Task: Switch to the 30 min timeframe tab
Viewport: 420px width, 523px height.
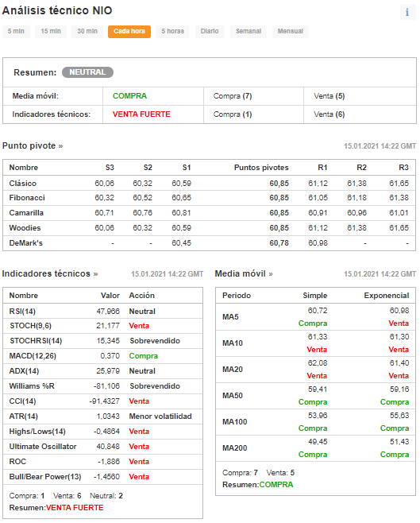Action: point(87,31)
